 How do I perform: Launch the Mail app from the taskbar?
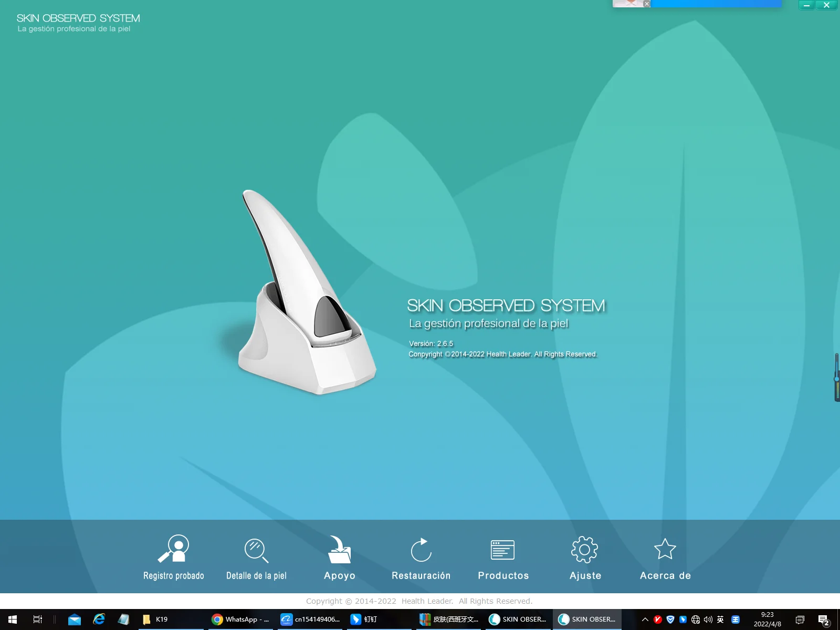[x=75, y=619]
